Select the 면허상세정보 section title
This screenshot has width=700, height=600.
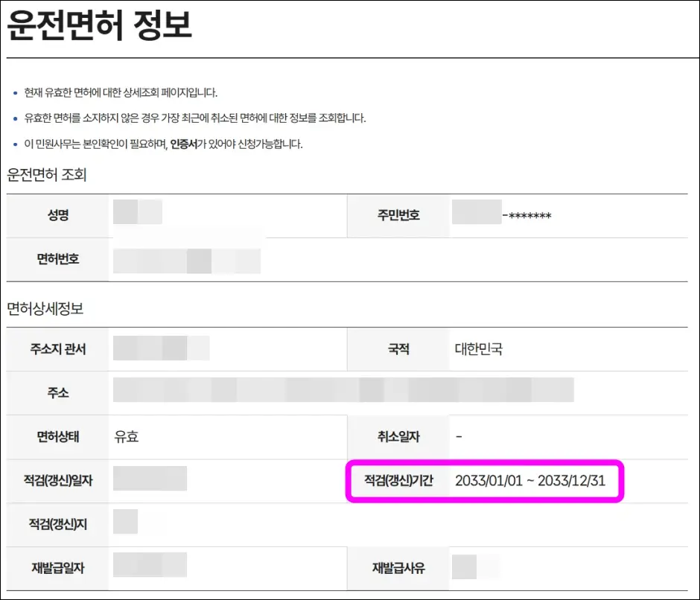pyautogui.click(x=45, y=308)
